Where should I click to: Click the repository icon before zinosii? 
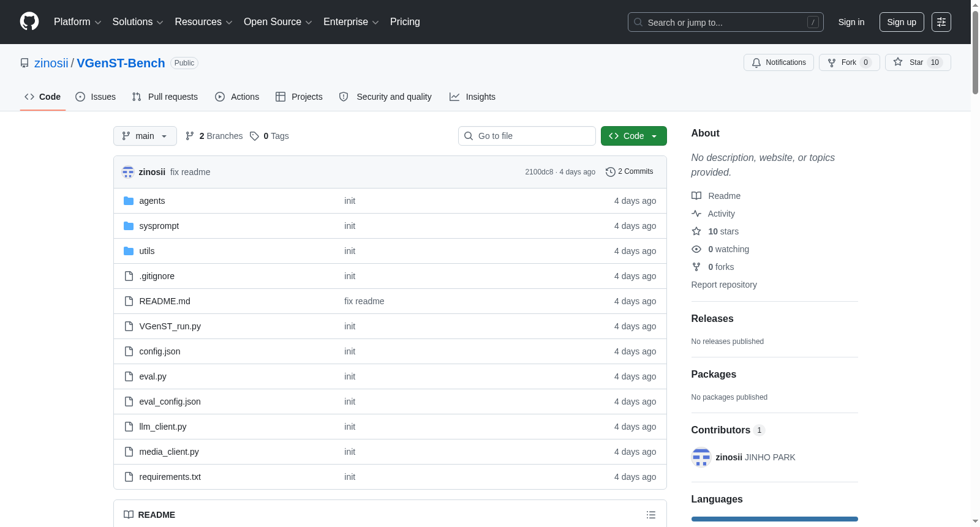[x=24, y=63]
